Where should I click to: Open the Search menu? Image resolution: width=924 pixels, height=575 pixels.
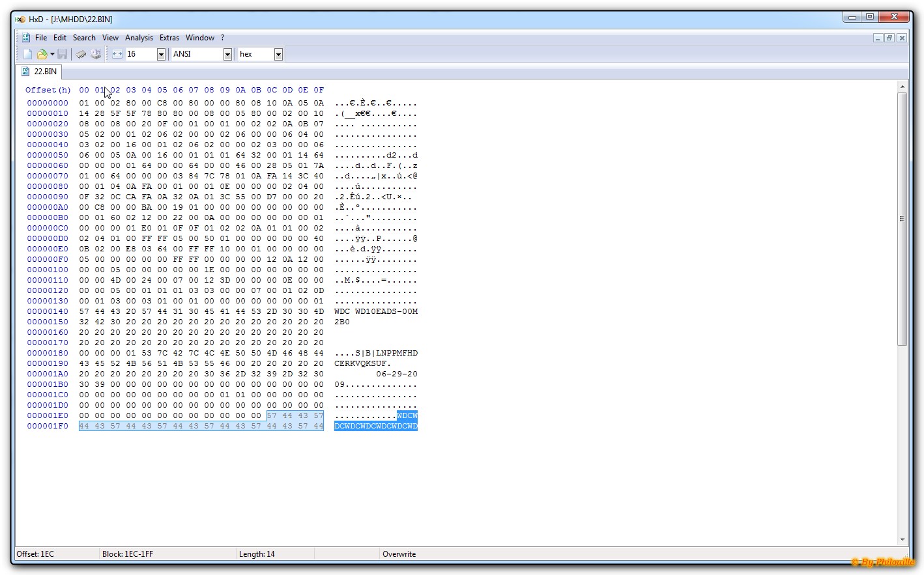coord(84,38)
